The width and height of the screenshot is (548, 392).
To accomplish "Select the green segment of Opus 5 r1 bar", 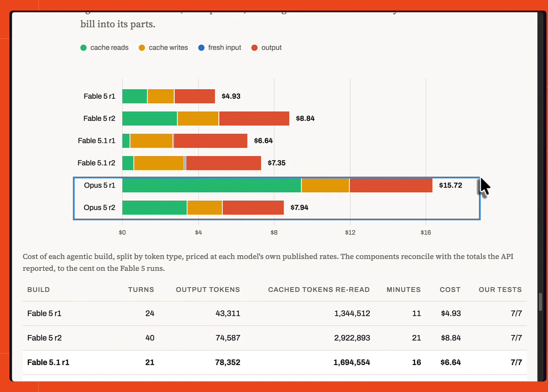I will [212, 185].
